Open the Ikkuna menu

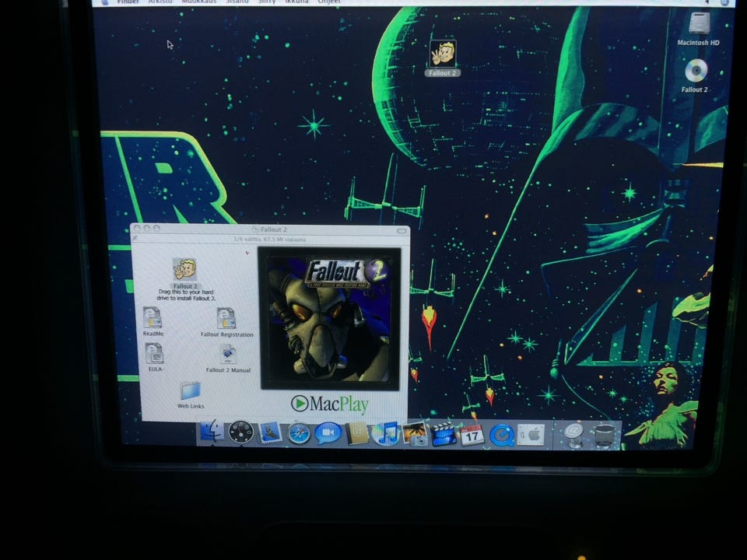click(296, 2)
